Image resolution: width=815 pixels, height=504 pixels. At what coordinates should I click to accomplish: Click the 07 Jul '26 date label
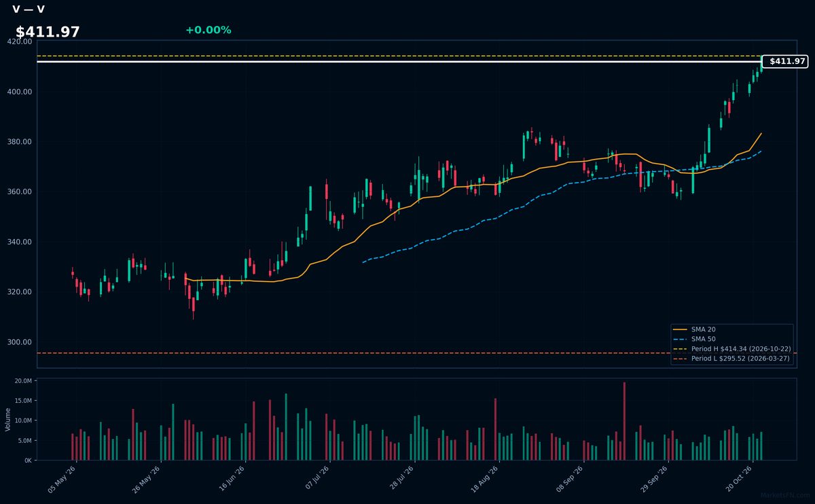click(x=316, y=478)
